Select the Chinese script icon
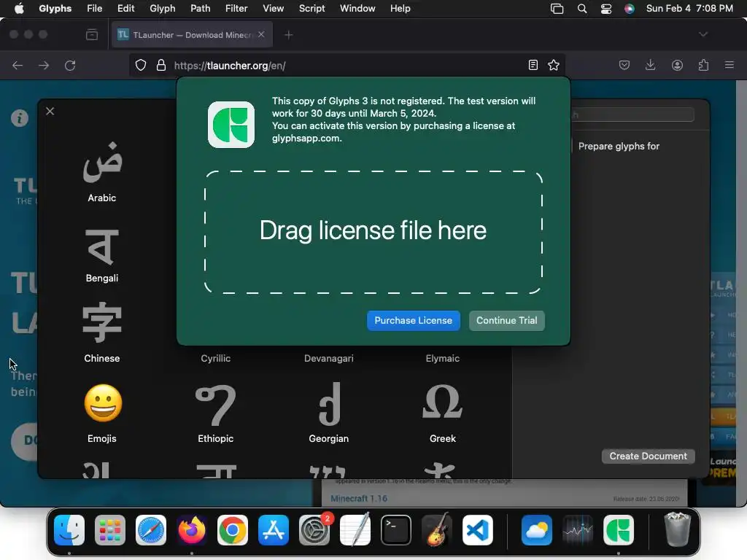 [x=102, y=322]
